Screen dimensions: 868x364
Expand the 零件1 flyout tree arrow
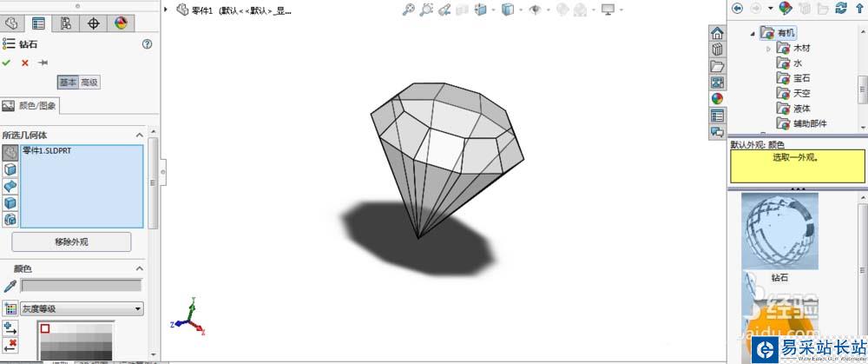pyautogui.click(x=166, y=10)
